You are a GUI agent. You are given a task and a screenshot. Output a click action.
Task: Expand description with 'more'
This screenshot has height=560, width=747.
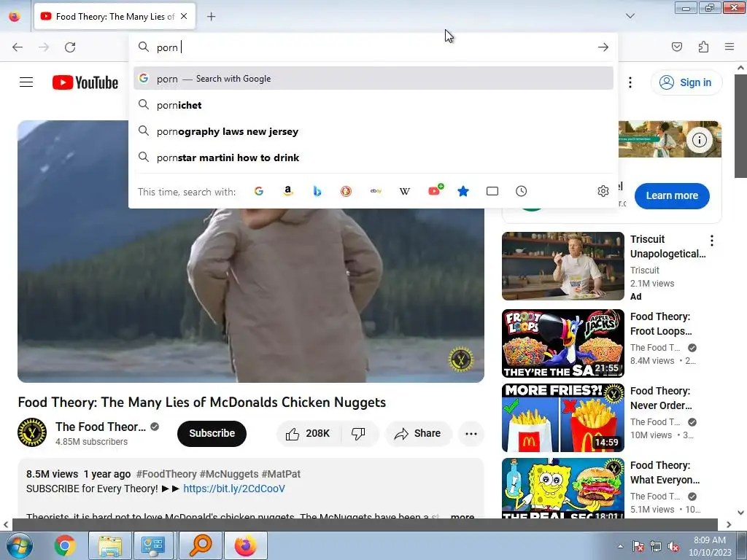tap(462, 516)
